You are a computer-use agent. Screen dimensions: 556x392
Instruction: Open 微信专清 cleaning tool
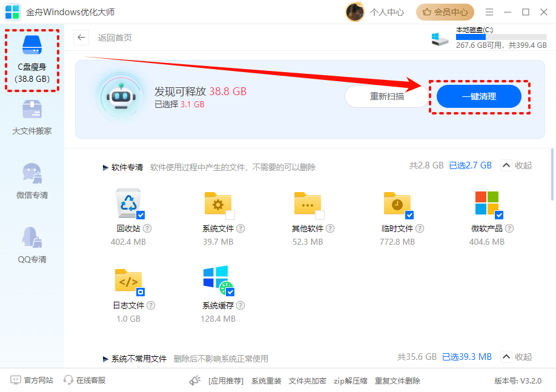(x=32, y=181)
